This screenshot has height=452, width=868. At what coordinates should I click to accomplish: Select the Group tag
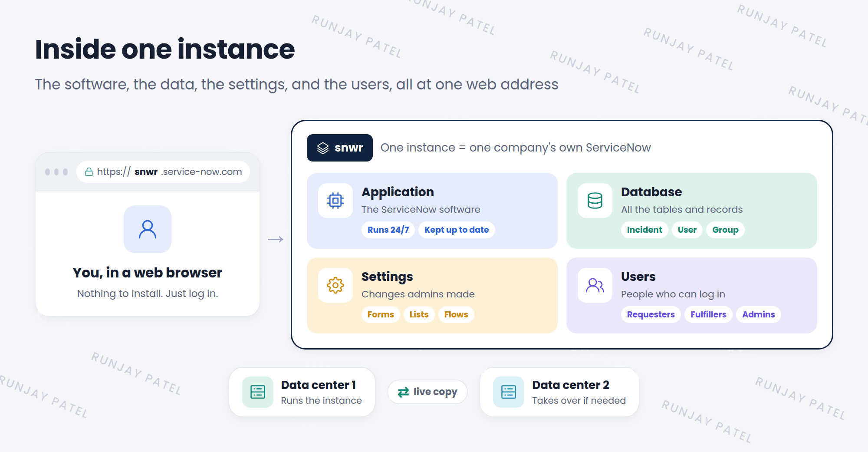(725, 230)
